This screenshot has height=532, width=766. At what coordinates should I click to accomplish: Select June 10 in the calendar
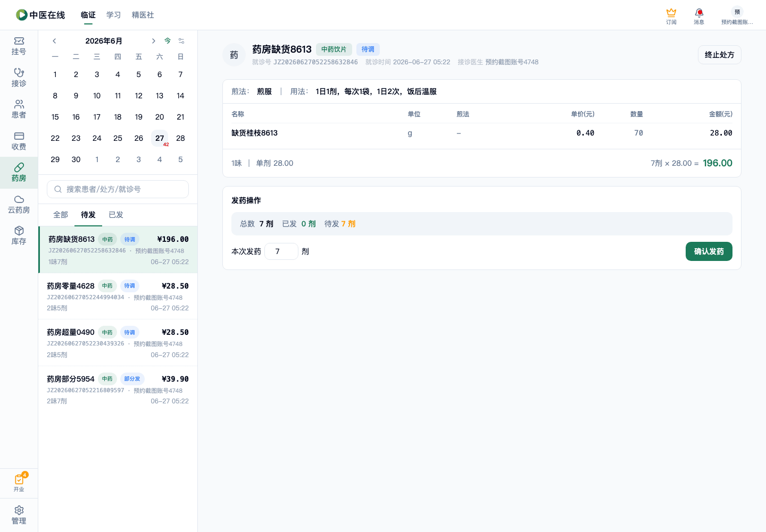click(97, 96)
